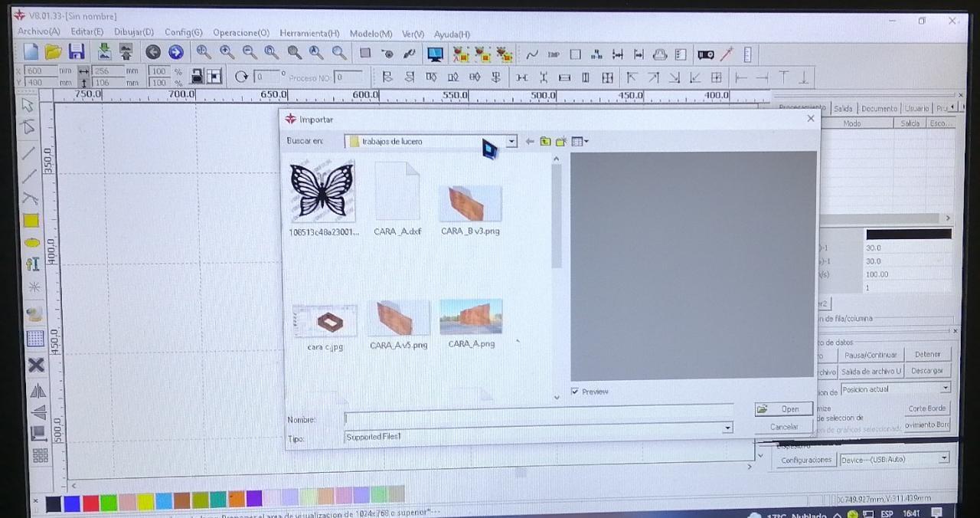Viewport: 980px width, 518px height.
Task: Open the Posicion actual dropdown
Action: point(946,388)
